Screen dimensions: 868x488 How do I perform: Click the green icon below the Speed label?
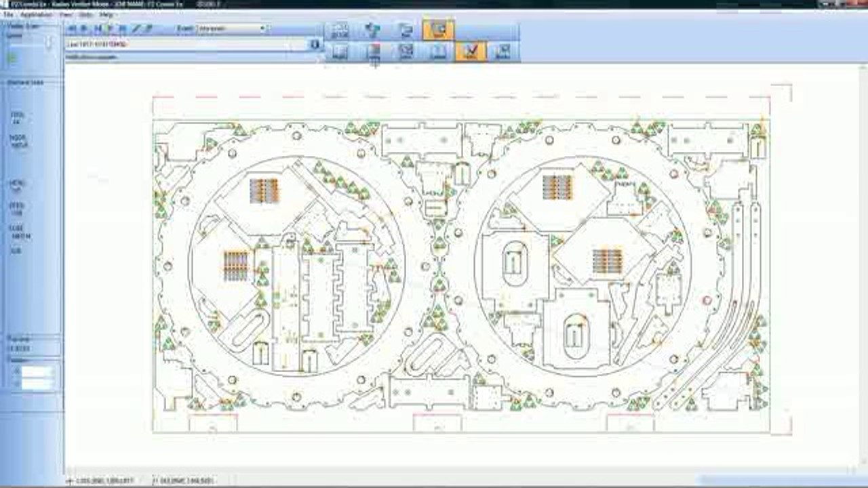tap(12, 59)
